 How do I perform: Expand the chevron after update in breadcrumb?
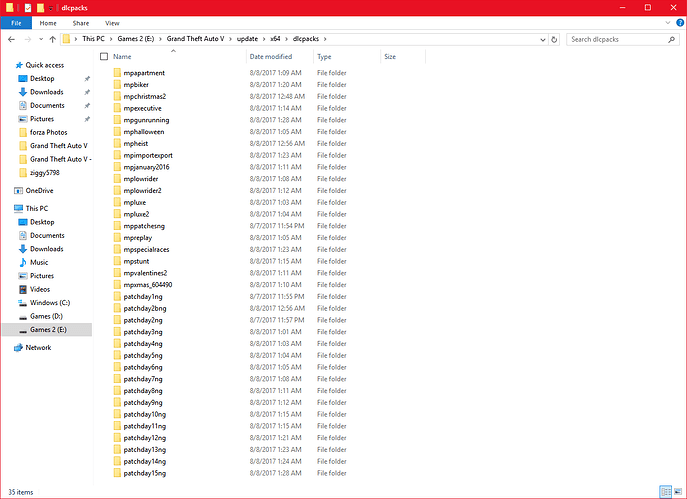point(264,39)
